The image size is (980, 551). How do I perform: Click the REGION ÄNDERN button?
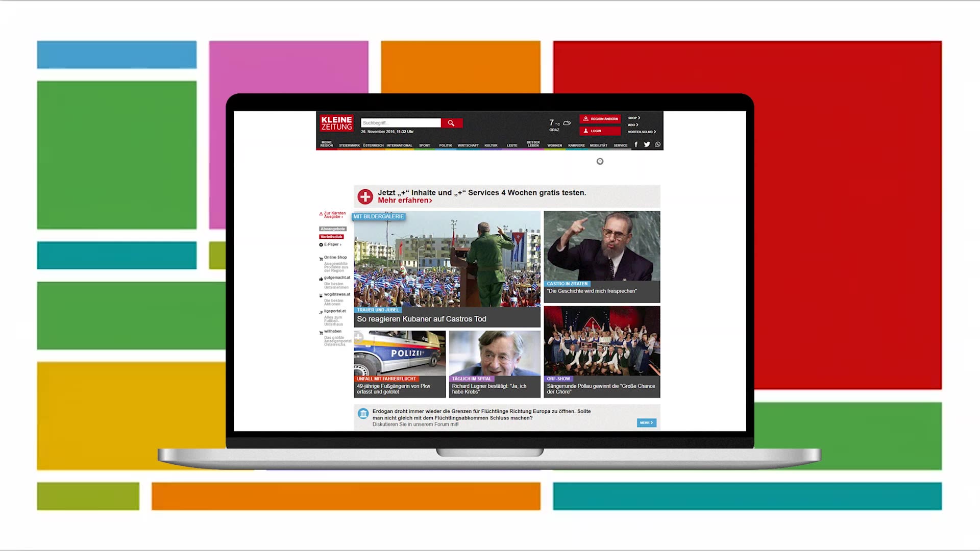[600, 119]
